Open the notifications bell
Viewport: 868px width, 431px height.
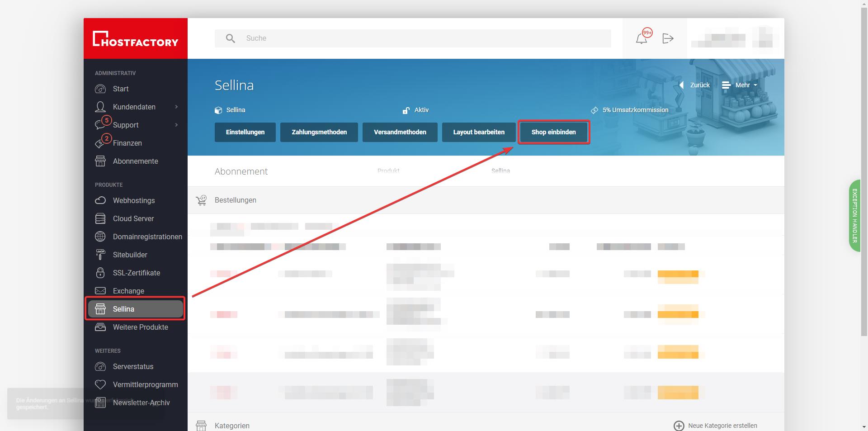(x=642, y=38)
